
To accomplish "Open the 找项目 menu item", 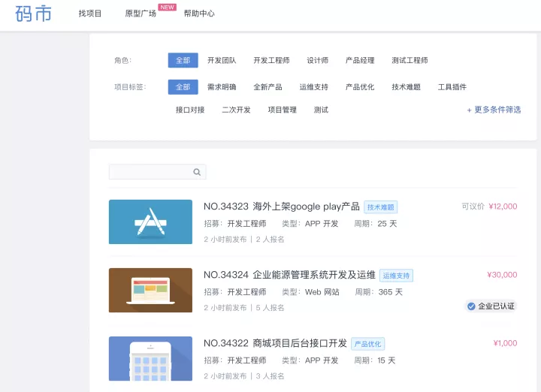I will [90, 14].
